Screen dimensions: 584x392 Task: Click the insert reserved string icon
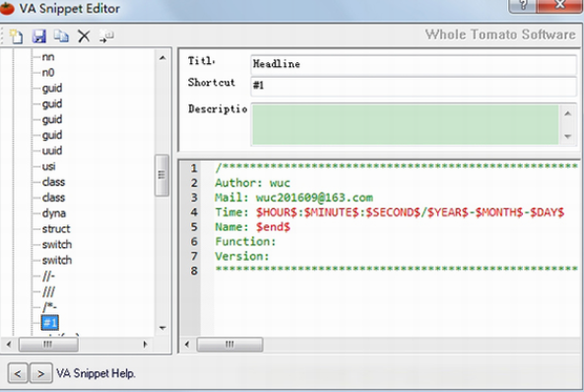[x=106, y=36]
